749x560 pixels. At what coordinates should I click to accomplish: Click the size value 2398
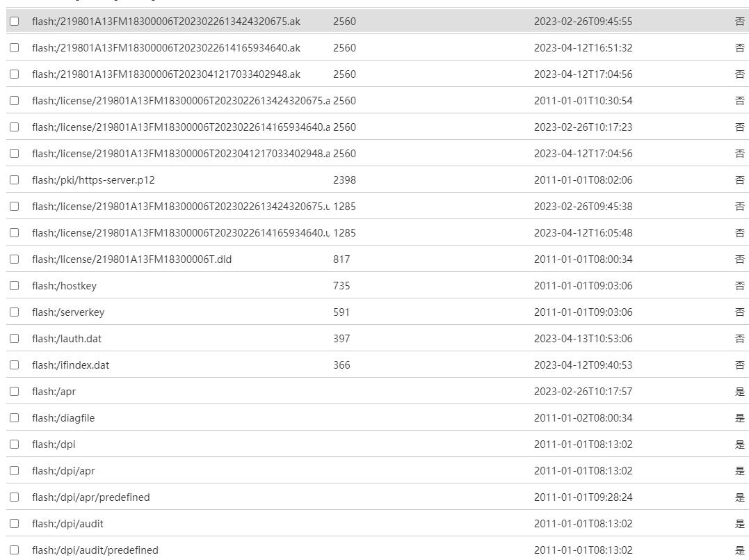[344, 180]
